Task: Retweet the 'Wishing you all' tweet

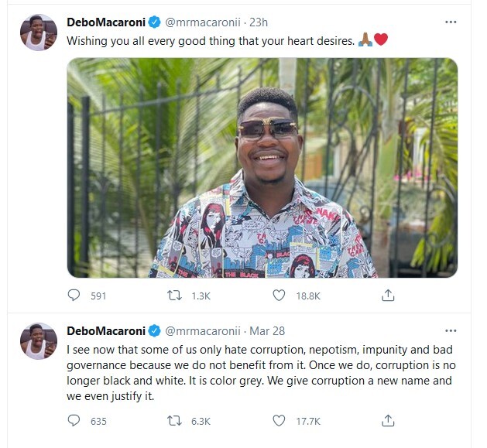Action: click(x=176, y=295)
